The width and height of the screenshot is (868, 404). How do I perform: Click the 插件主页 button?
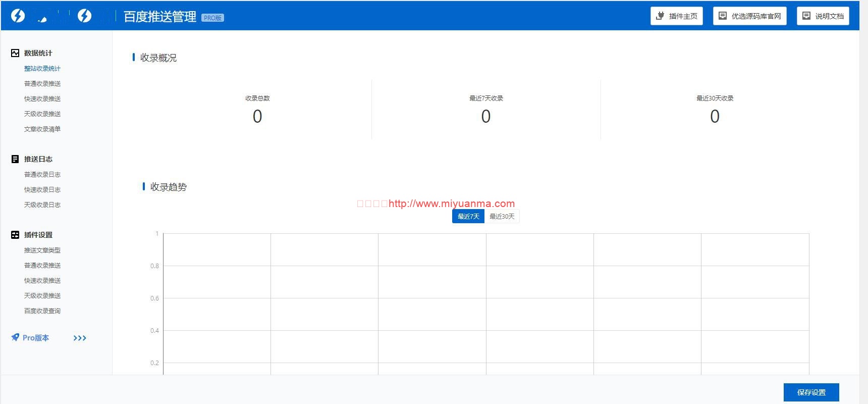pyautogui.click(x=677, y=16)
